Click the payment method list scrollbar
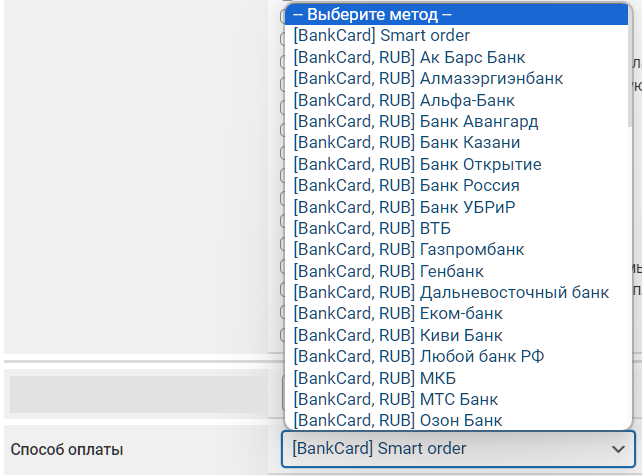The width and height of the screenshot is (642, 476). (x=630, y=60)
